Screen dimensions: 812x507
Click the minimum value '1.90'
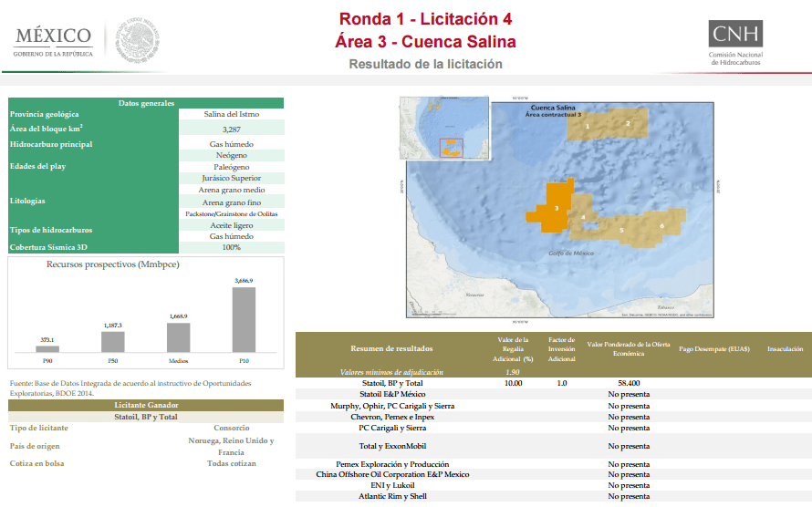pyautogui.click(x=513, y=372)
